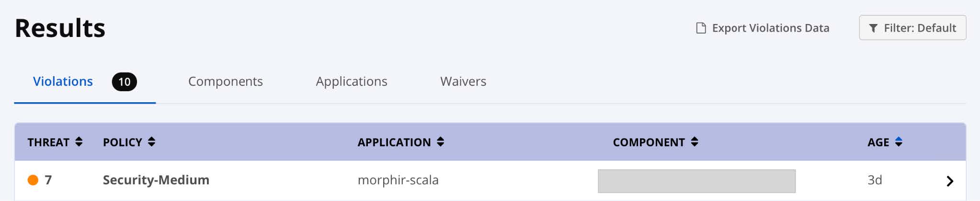Click the Security-Medium policy name
Viewport: 980px width, 201px height.
(156, 180)
